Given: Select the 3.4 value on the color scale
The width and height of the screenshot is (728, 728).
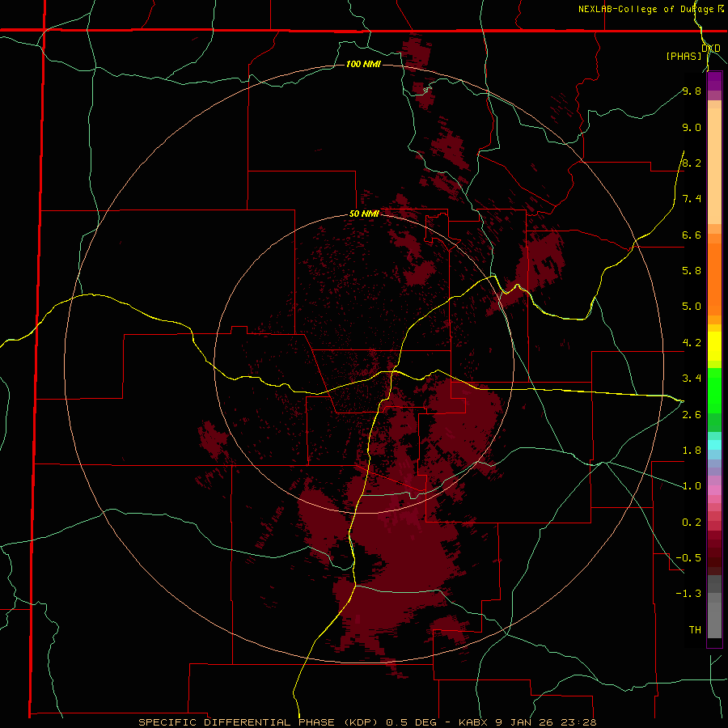Looking at the screenshot, I should 692,379.
